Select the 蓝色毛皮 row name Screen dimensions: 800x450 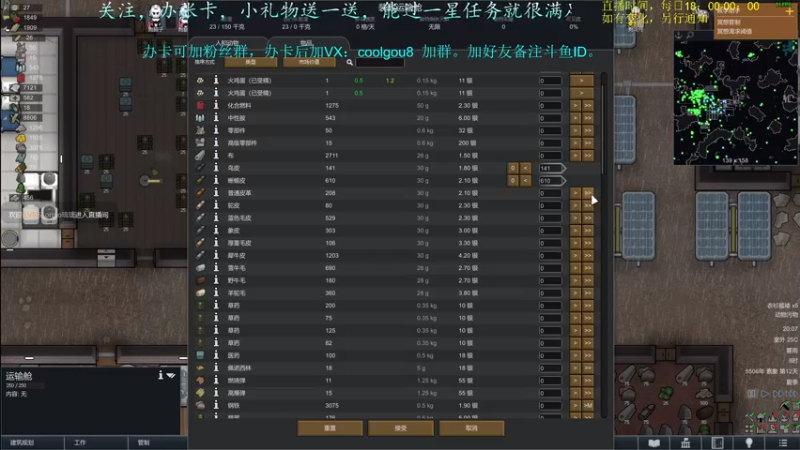239,218
